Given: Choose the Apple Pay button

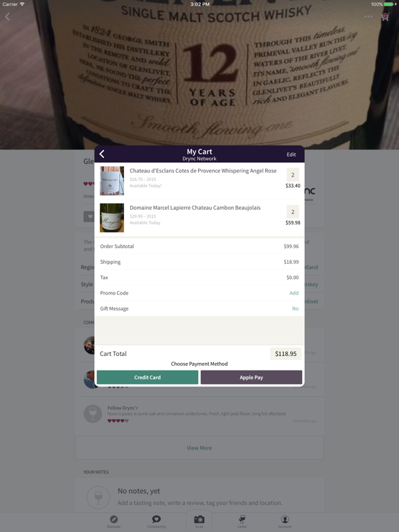Looking at the screenshot, I should (x=251, y=378).
